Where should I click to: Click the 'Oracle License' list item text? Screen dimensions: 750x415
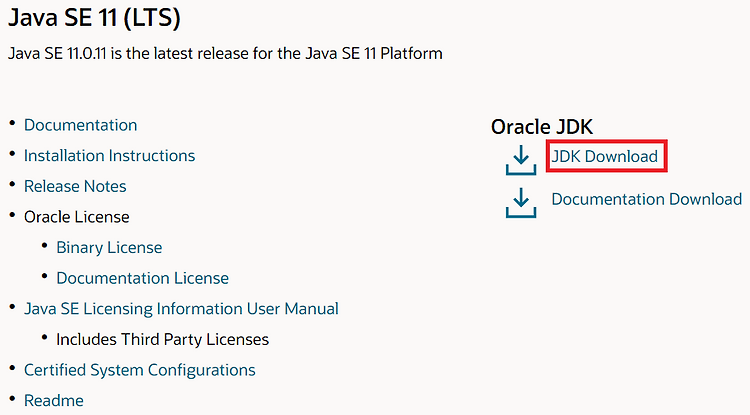pos(77,217)
